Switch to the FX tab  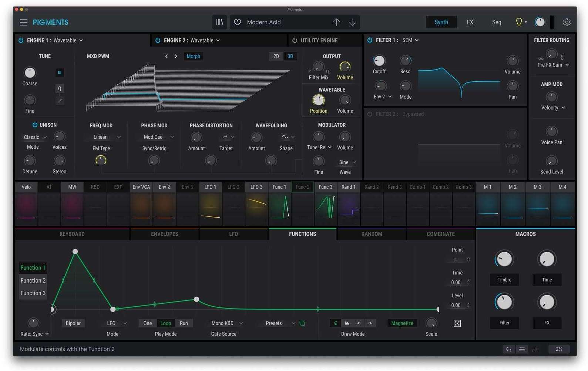point(470,22)
